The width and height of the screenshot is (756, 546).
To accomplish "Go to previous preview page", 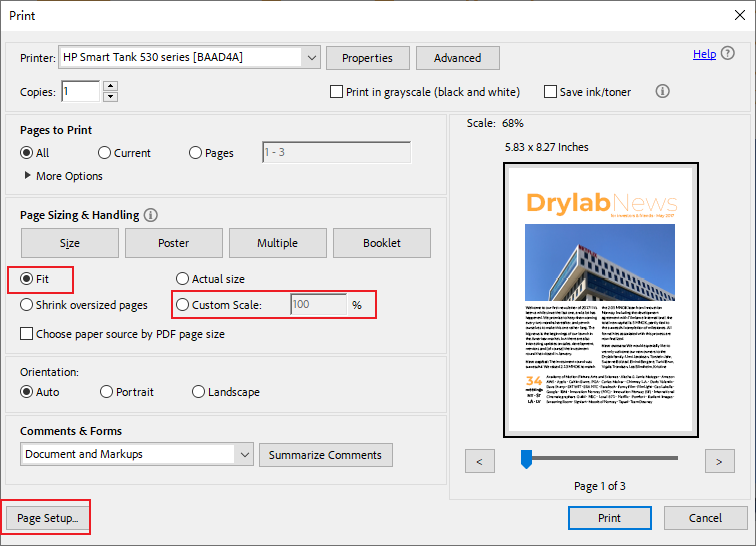I will [480, 462].
